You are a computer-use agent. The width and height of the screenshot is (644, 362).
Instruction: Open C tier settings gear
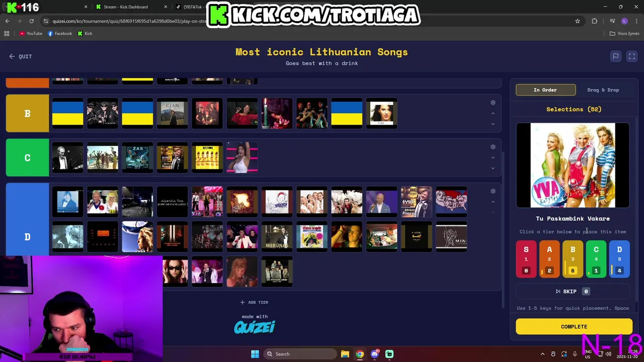tap(493, 147)
